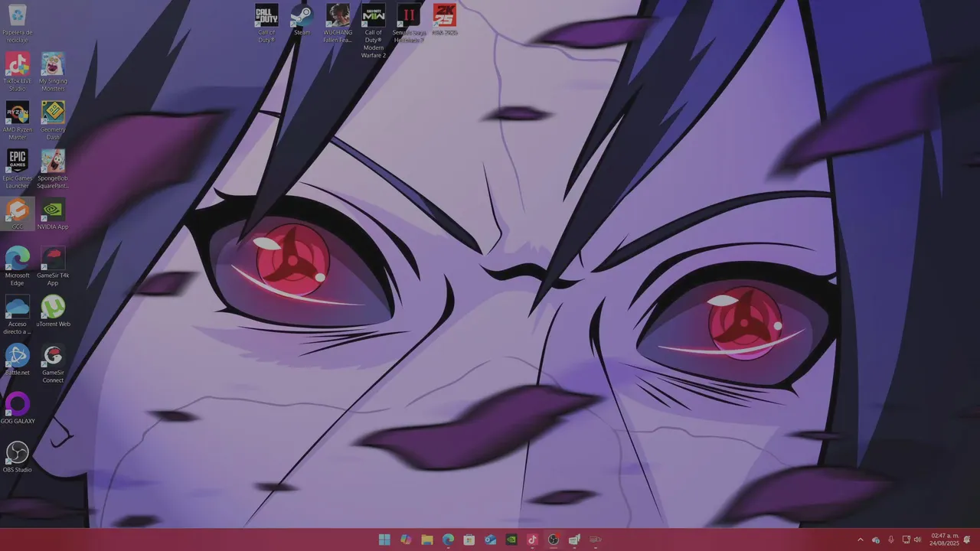The image size is (980, 551).
Task: Click the OBS Studio desktop icon
Action: coord(17,457)
